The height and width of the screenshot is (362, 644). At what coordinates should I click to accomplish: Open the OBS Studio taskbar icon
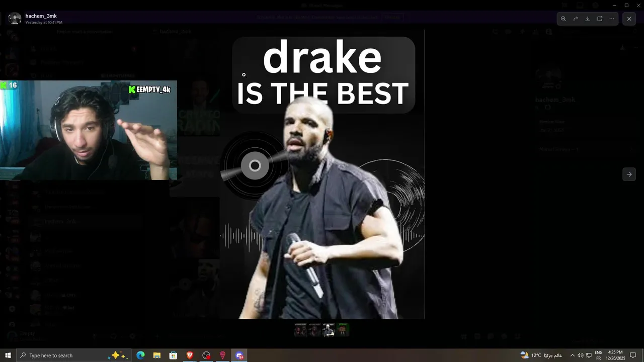pyautogui.click(x=206, y=355)
